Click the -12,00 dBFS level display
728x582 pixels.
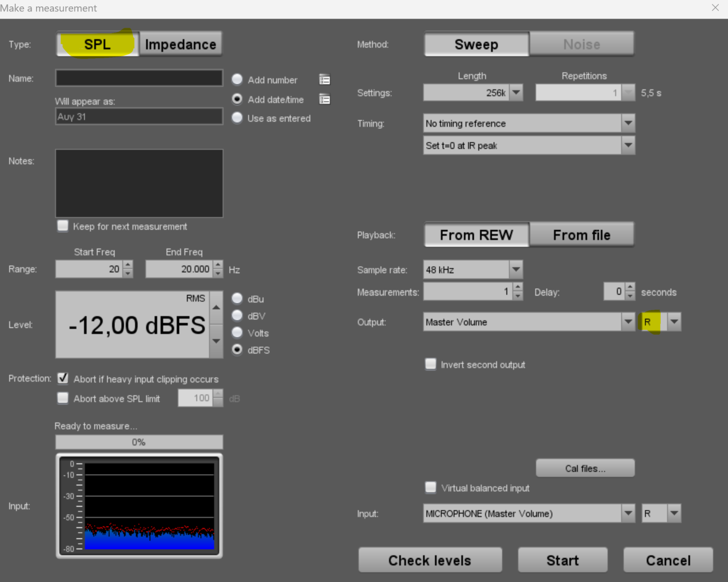132,325
